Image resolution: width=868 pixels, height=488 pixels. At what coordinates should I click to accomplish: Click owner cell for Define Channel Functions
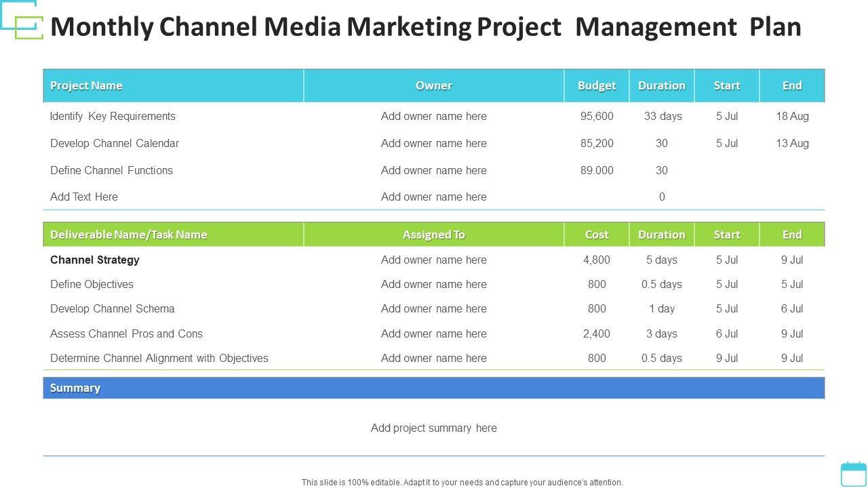434,170
